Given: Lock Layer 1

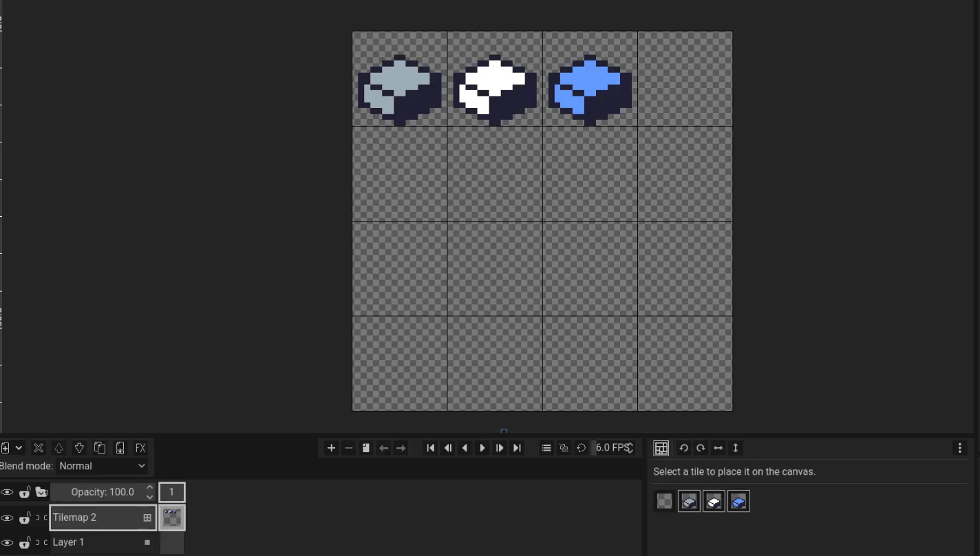Looking at the screenshot, I should pos(24,542).
